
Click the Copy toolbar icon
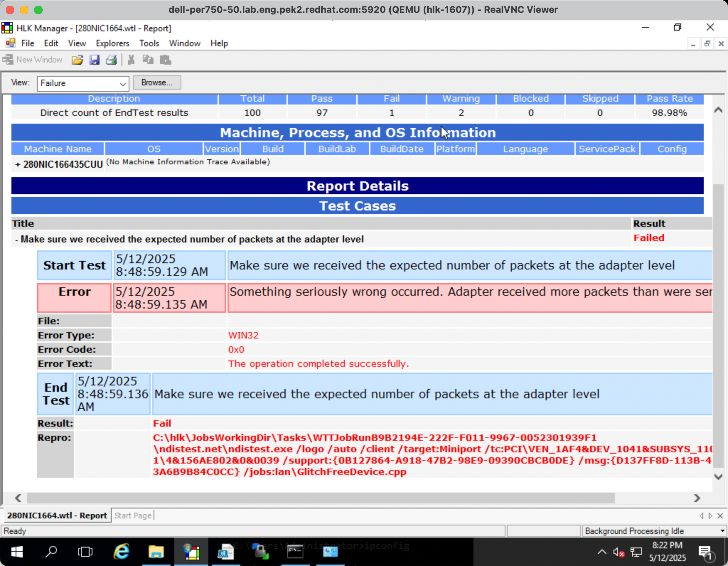coord(148,60)
